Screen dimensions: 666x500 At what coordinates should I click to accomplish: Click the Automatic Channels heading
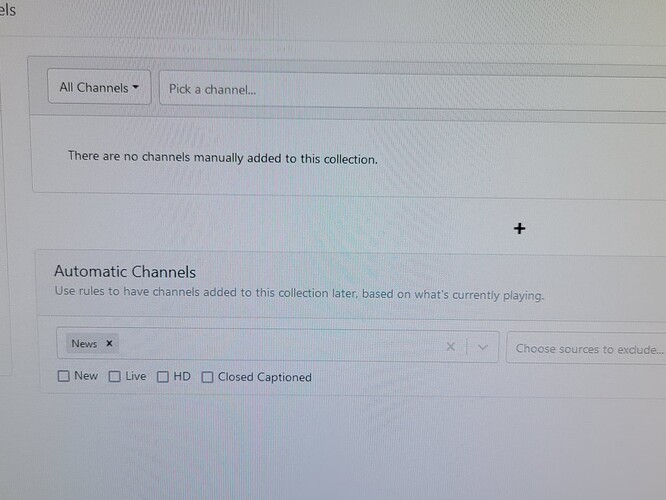[x=125, y=272]
